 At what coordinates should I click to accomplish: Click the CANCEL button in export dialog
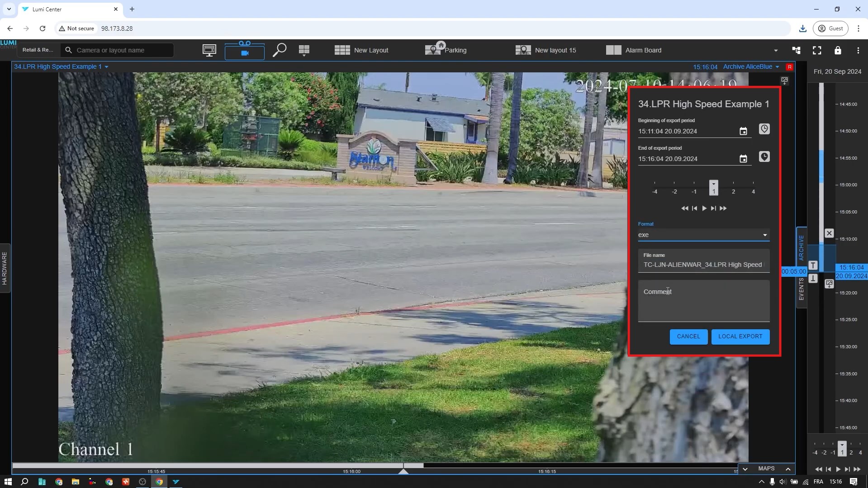coord(688,336)
